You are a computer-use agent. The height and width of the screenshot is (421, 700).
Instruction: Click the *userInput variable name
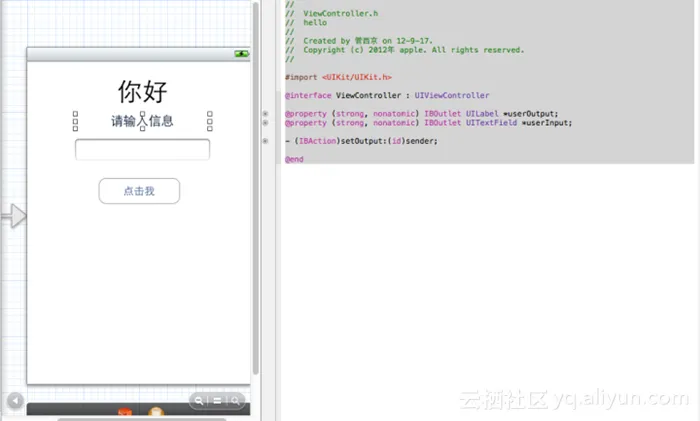[x=547, y=123]
